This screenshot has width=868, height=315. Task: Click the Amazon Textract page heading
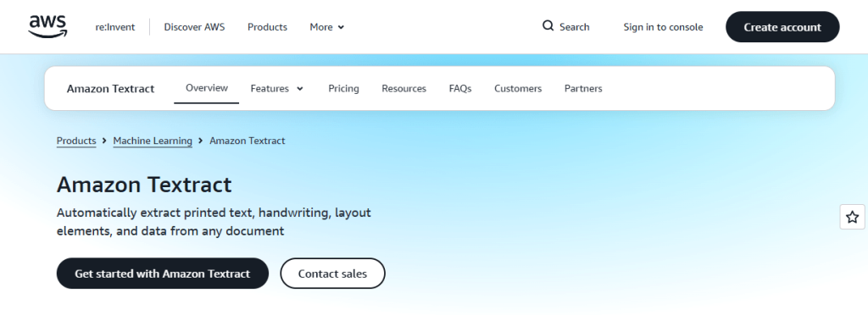click(x=144, y=185)
